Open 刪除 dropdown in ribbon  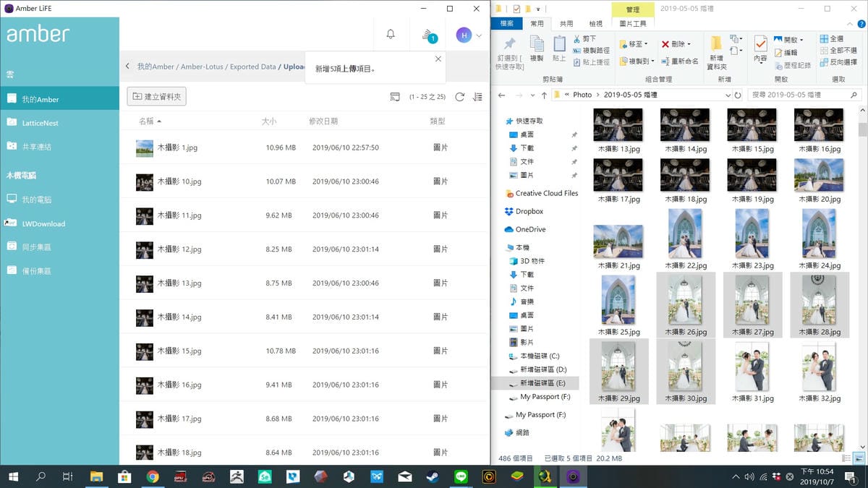[x=676, y=44]
